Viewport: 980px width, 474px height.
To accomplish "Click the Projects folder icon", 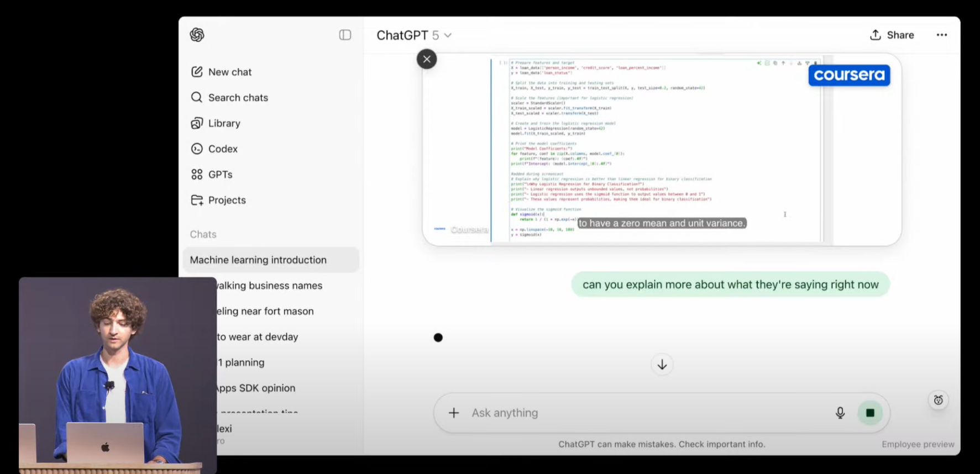I will point(197,200).
